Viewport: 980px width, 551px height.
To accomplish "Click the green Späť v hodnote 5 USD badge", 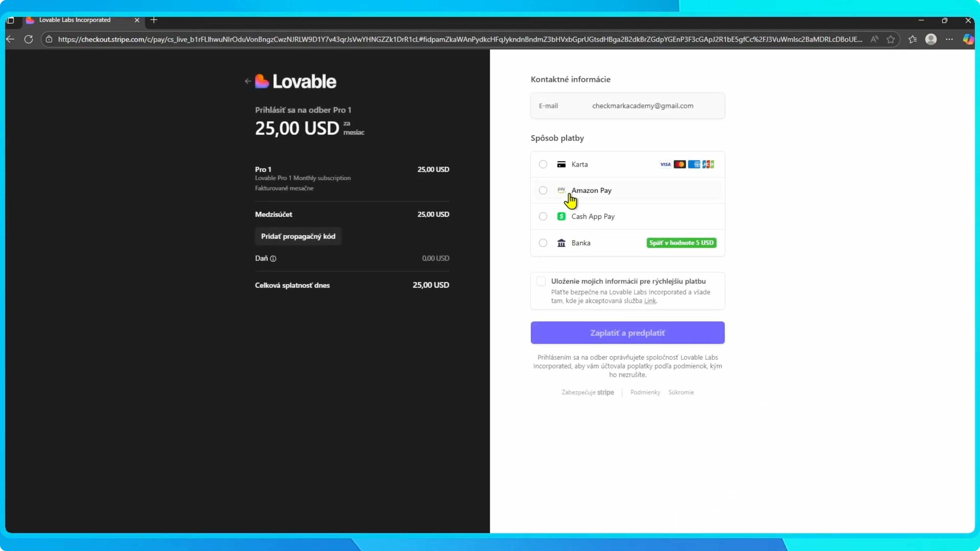I will 681,242.
